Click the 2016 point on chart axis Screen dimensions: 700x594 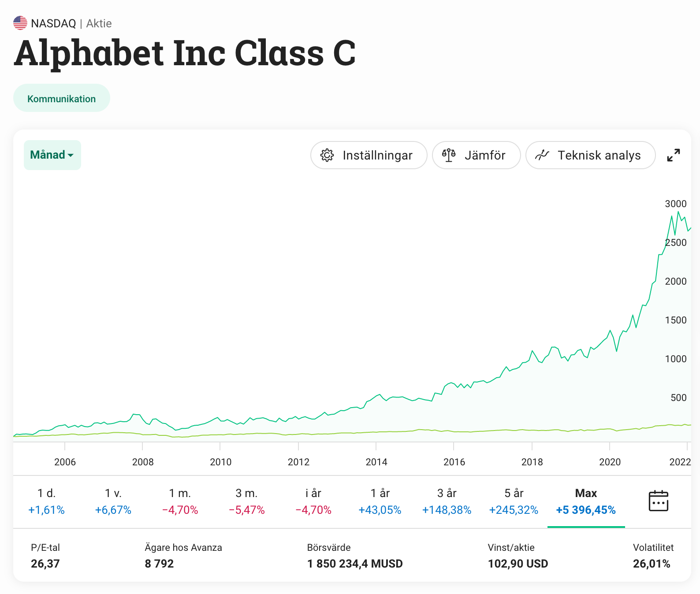tap(454, 462)
